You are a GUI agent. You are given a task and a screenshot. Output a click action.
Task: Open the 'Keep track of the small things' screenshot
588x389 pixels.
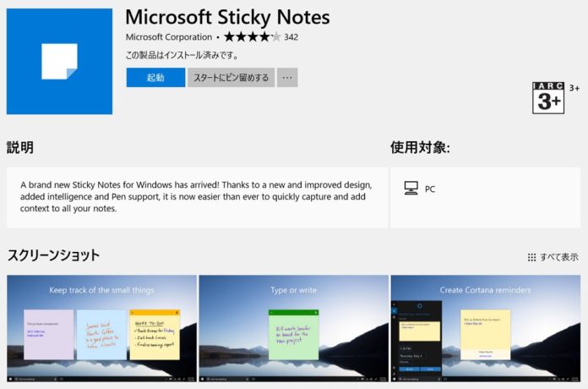point(101,329)
